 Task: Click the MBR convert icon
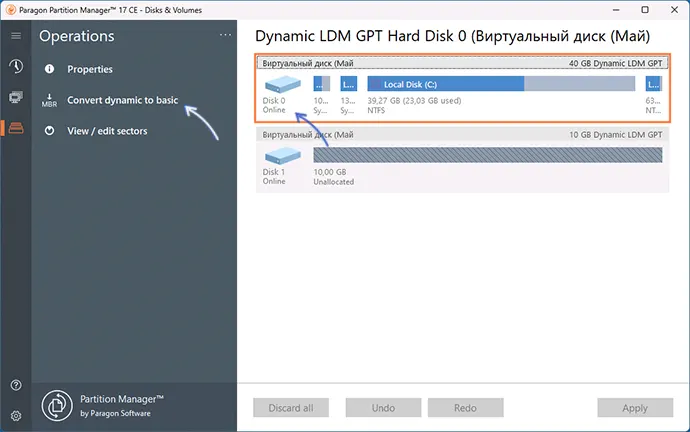tap(49, 101)
